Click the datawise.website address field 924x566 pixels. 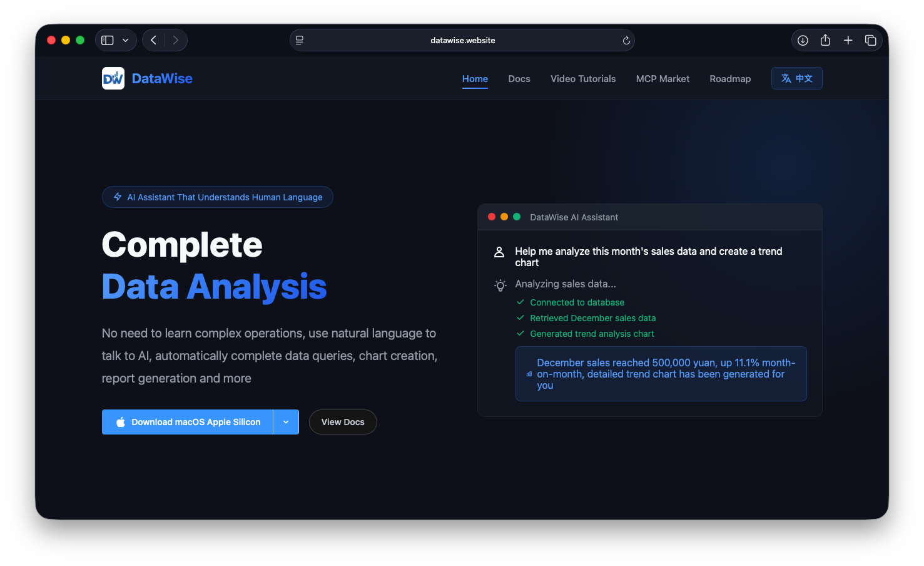click(462, 40)
